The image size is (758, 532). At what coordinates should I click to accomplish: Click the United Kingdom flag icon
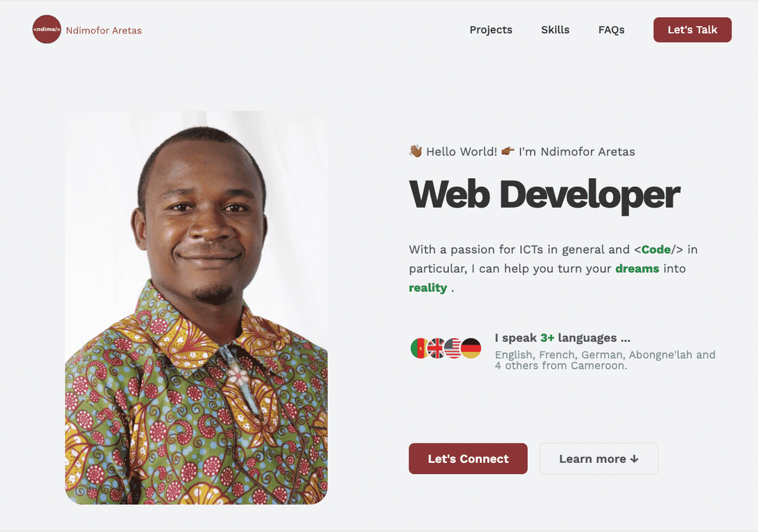[436, 348]
